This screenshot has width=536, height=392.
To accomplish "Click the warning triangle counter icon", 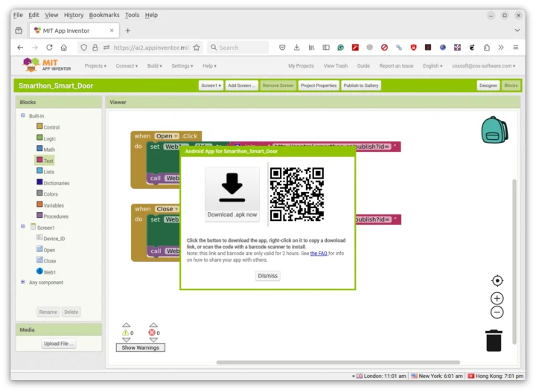I will 126,332.
